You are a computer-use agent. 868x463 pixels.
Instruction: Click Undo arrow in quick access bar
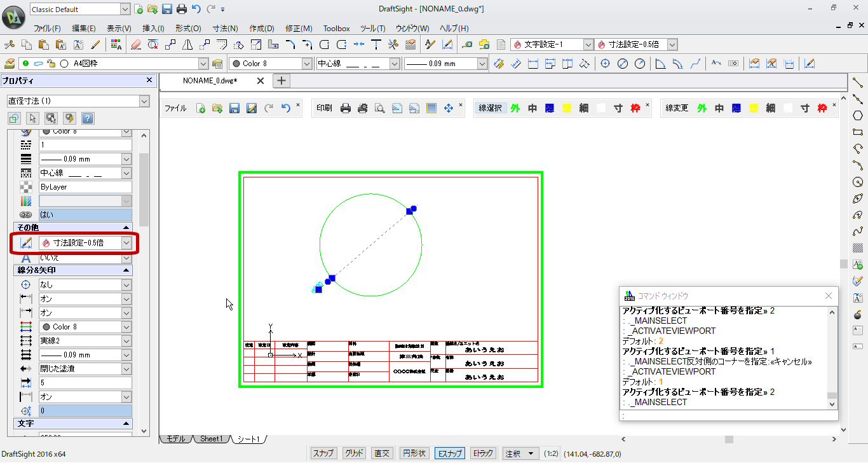point(196,9)
